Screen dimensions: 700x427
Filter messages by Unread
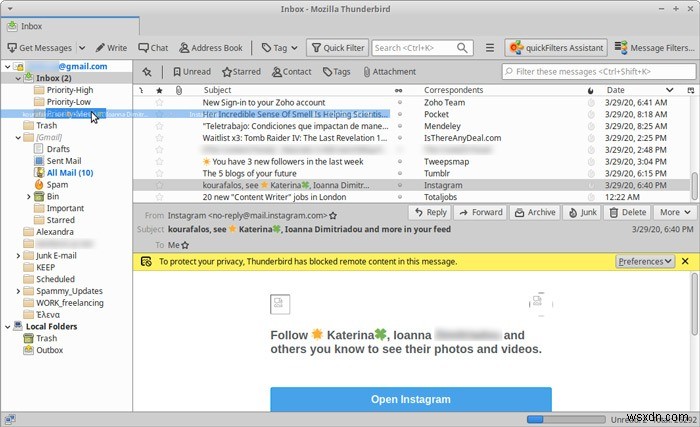pyautogui.click(x=192, y=72)
